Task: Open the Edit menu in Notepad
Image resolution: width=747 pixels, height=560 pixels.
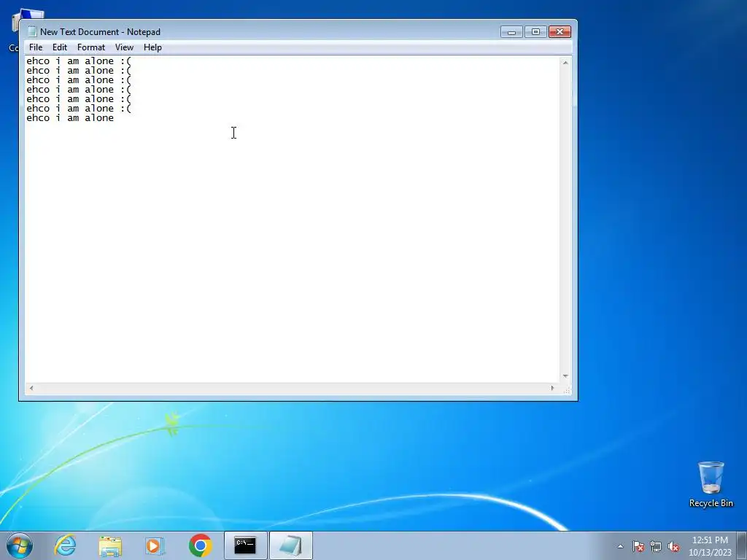Action: [60, 47]
